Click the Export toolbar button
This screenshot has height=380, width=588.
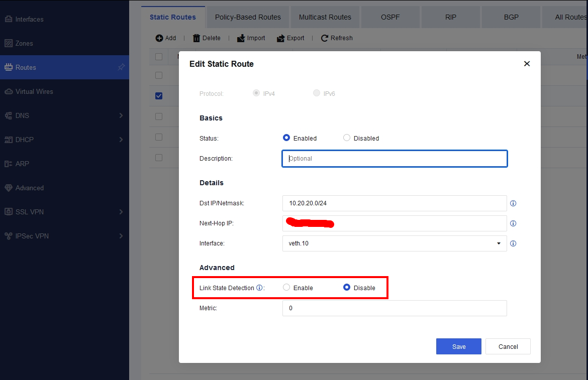(x=290, y=38)
